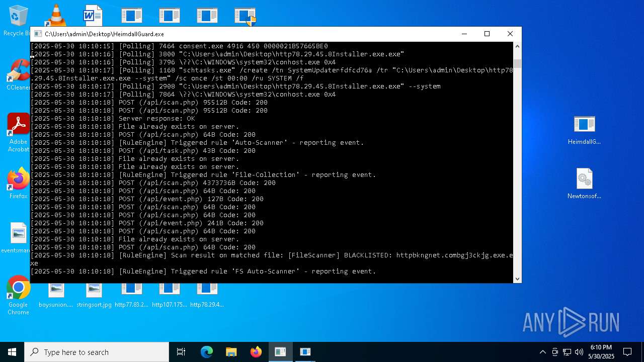The width and height of the screenshot is (644, 362).
Task: Open File Explorer from taskbar
Action: click(231, 352)
